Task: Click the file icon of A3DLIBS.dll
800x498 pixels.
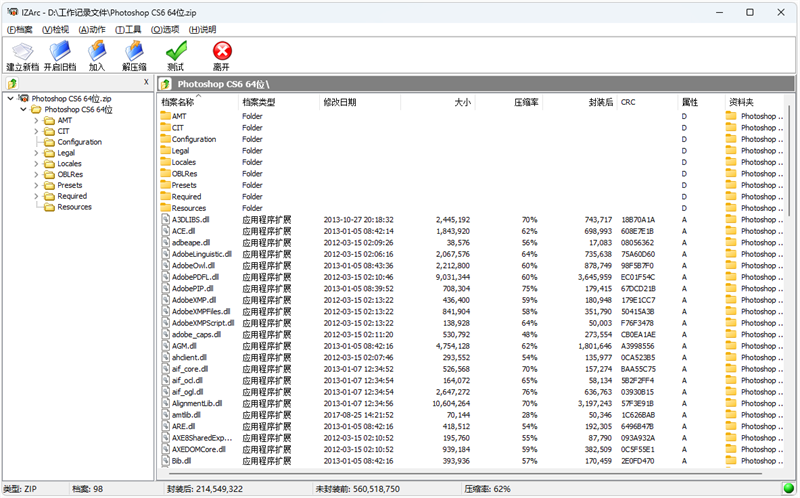Action: click(x=165, y=219)
